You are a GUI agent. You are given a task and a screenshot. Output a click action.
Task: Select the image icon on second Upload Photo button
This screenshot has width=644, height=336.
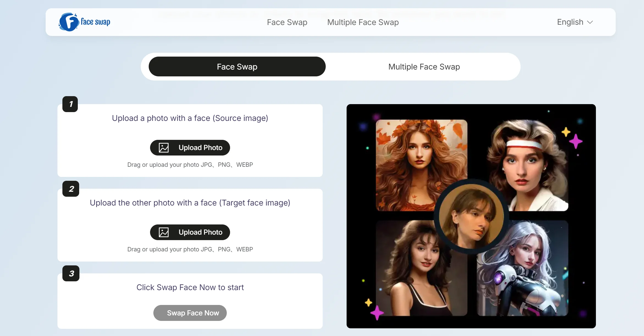(x=163, y=232)
